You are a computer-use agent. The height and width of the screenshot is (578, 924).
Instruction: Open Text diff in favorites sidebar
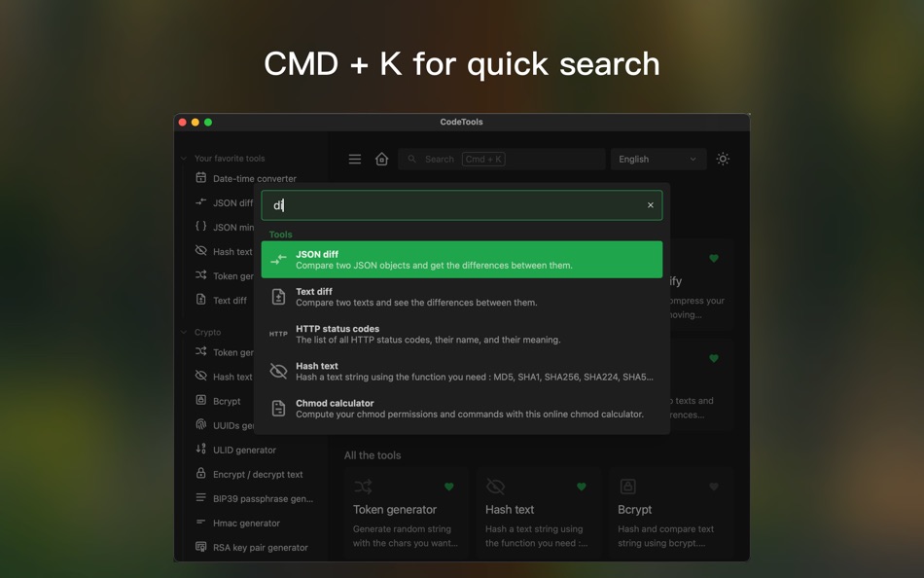click(x=230, y=301)
